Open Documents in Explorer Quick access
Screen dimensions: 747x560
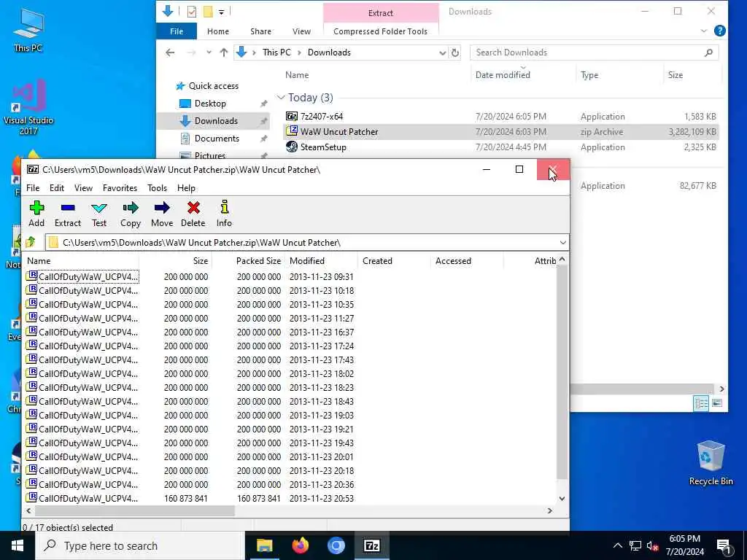click(x=217, y=139)
